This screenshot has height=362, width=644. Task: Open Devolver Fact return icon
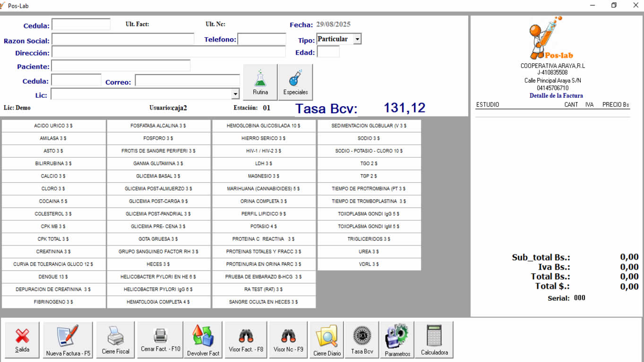point(203,339)
